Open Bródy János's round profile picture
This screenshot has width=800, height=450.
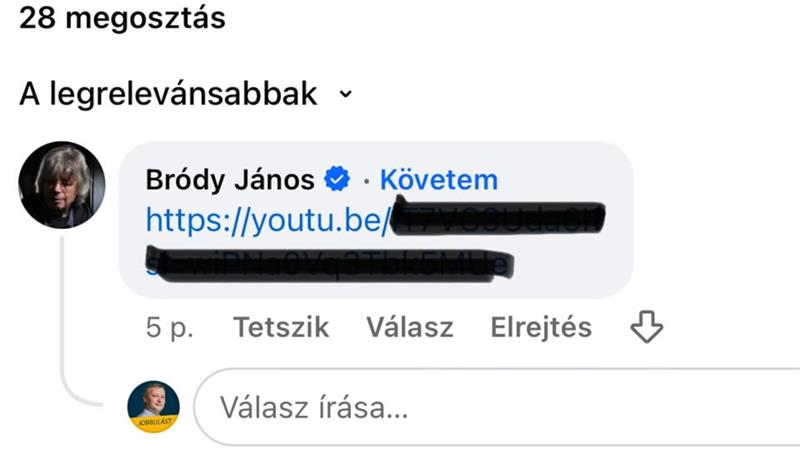click(x=62, y=185)
